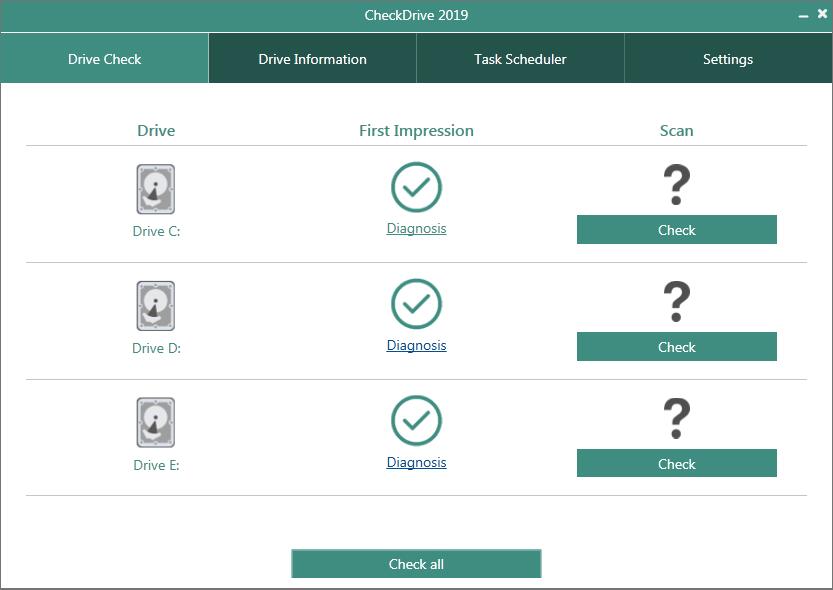Click the Drive C: hard disk icon
833x590 pixels.
[x=155, y=189]
